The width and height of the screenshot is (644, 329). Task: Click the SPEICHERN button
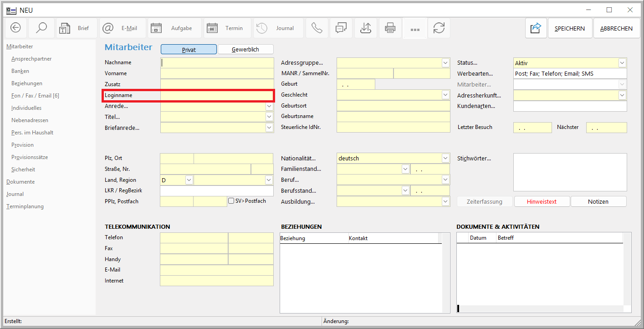(x=570, y=28)
